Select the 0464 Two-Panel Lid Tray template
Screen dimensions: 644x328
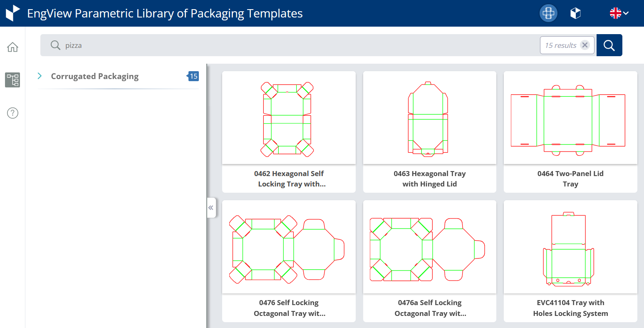point(570,118)
